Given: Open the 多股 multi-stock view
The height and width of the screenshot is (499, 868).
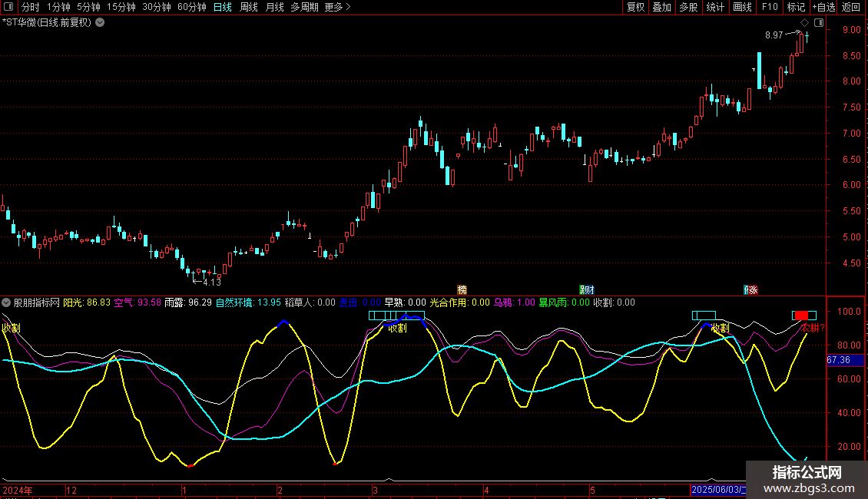Looking at the screenshot, I should pos(688,7).
